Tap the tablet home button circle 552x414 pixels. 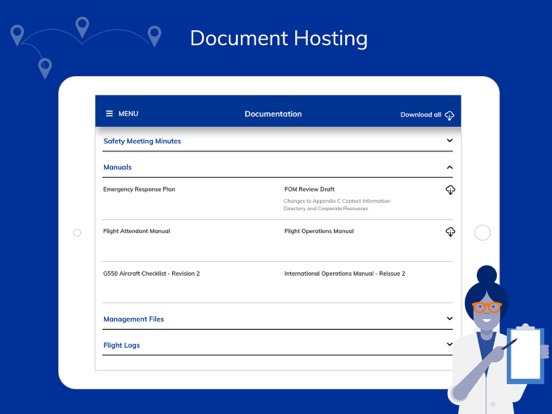(482, 233)
